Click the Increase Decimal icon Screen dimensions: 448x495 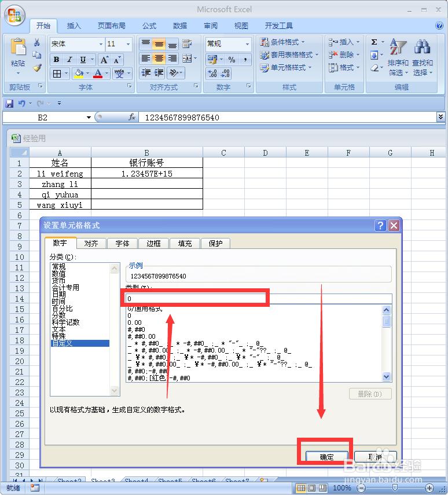(x=212, y=74)
